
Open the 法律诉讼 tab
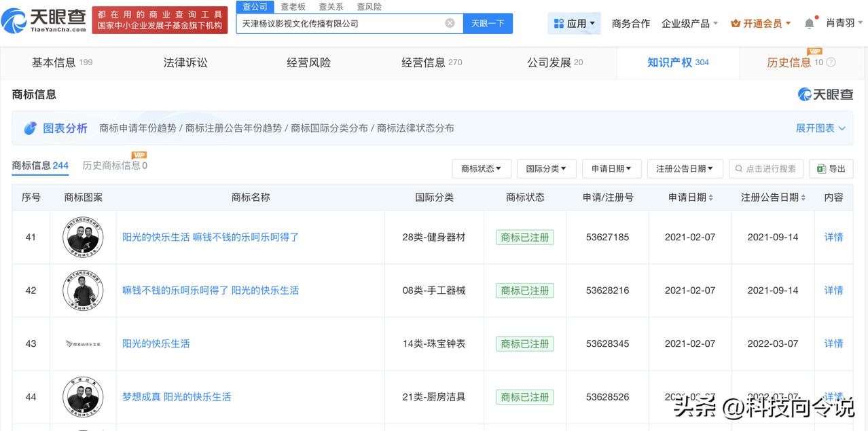tap(185, 62)
